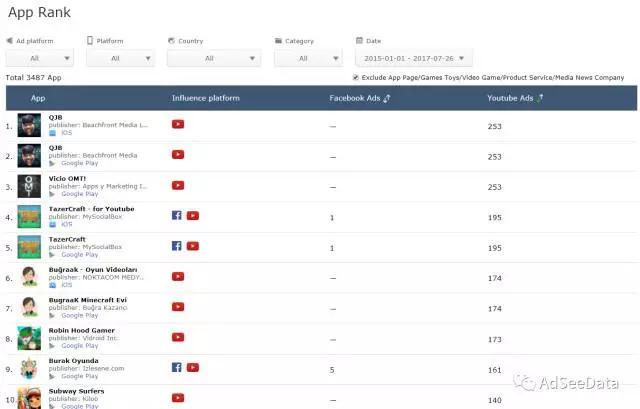The height and width of the screenshot is (409, 640).
Task: Click YouTube icon in Robin Hood Gamer row
Action: (178, 337)
